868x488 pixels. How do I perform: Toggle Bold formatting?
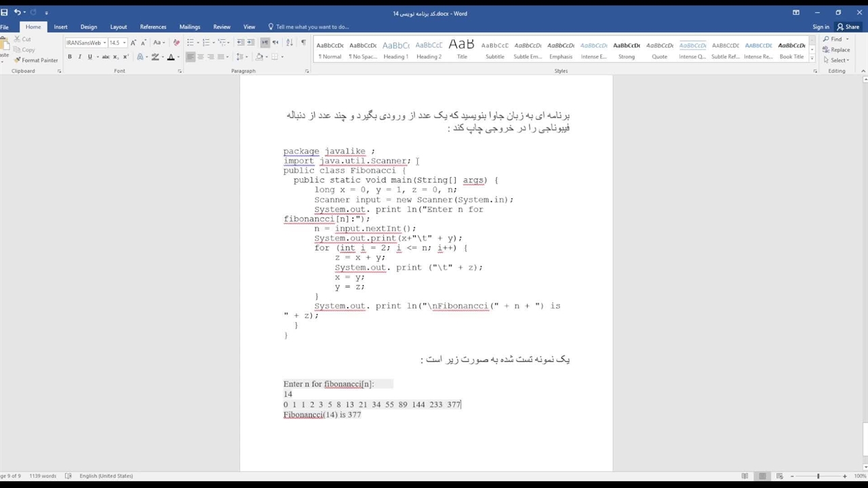click(x=70, y=57)
